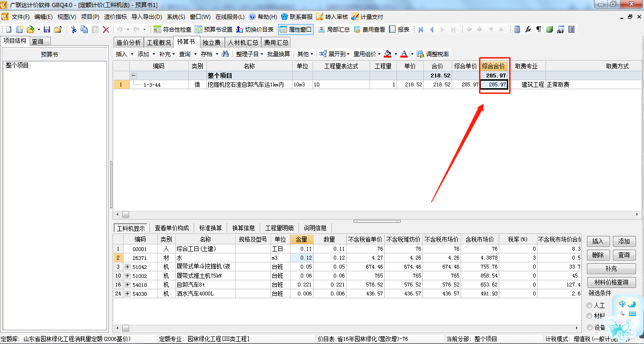Expand material row 51002 履带式推土机
644x344 pixels.
tap(127, 276)
